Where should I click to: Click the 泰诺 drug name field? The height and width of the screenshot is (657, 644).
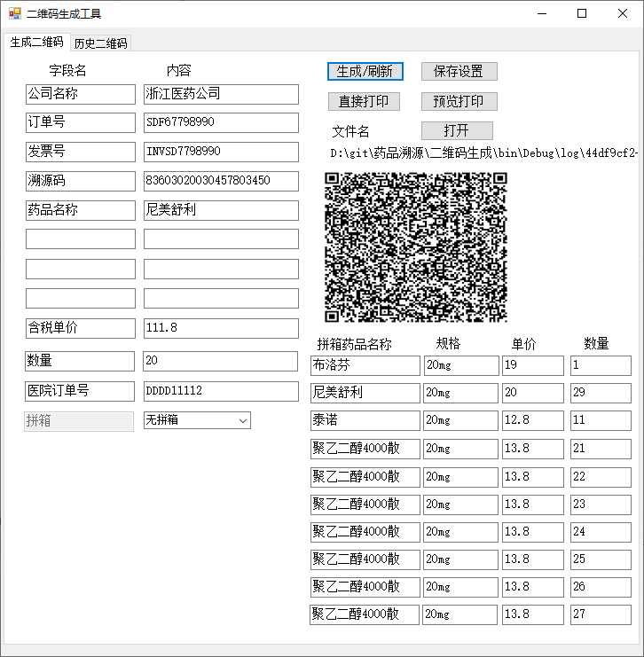(365, 420)
